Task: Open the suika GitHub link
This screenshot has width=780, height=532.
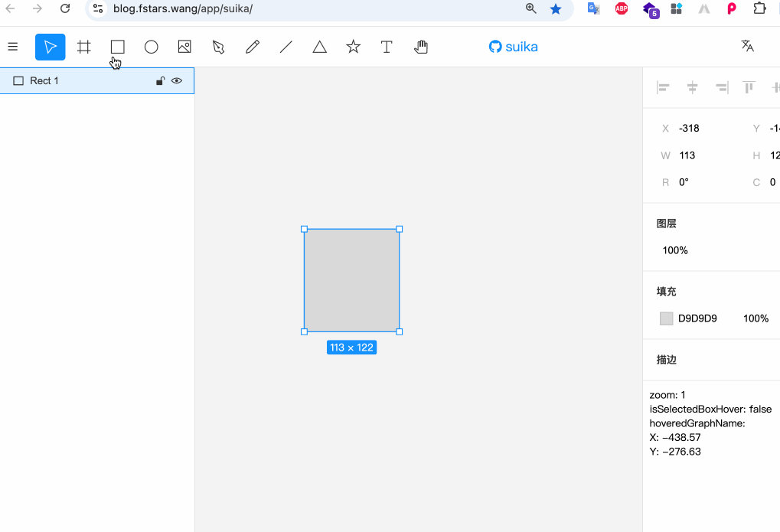Action: click(513, 47)
